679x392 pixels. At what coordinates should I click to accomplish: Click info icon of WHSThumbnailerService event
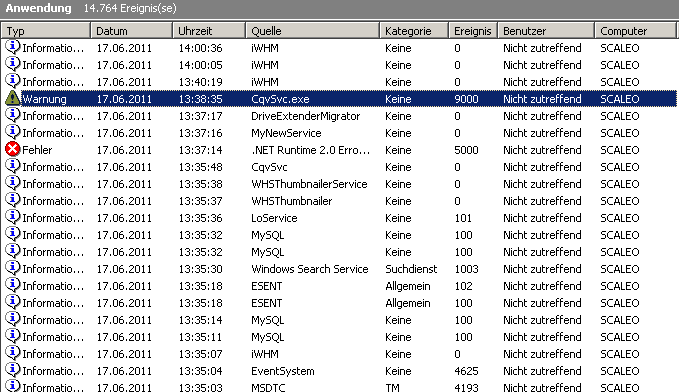point(13,183)
